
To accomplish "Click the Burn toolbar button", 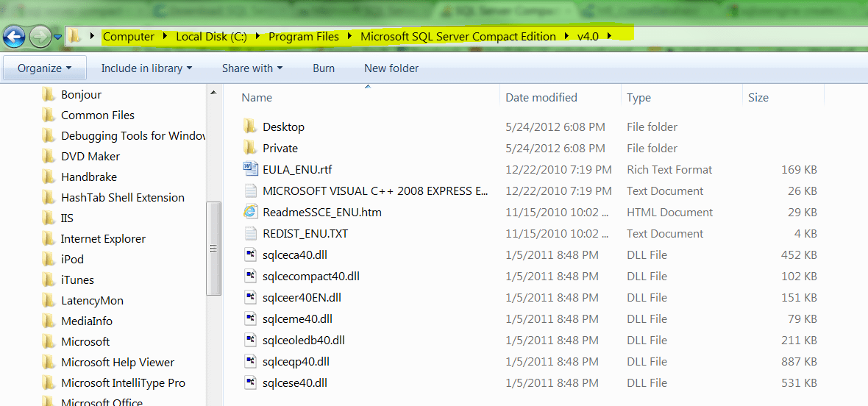I will point(324,68).
